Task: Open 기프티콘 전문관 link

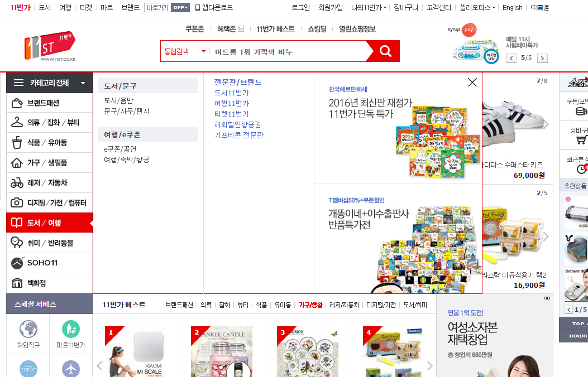Action: (x=239, y=135)
